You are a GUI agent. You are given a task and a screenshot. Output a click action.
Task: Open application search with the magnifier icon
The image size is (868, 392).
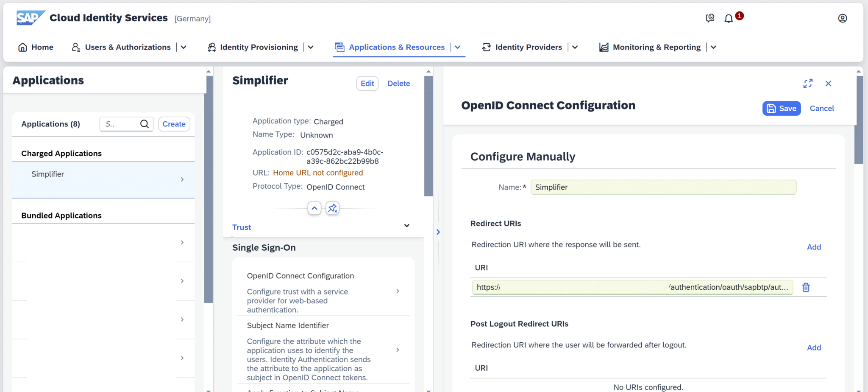click(x=145, y=124)
